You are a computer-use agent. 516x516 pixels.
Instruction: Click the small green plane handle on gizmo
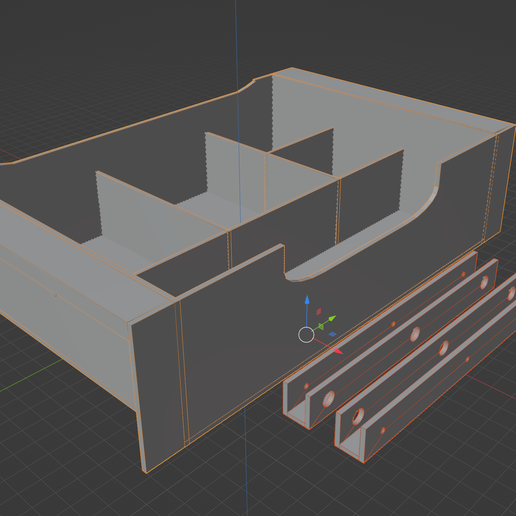coord(321,326)
